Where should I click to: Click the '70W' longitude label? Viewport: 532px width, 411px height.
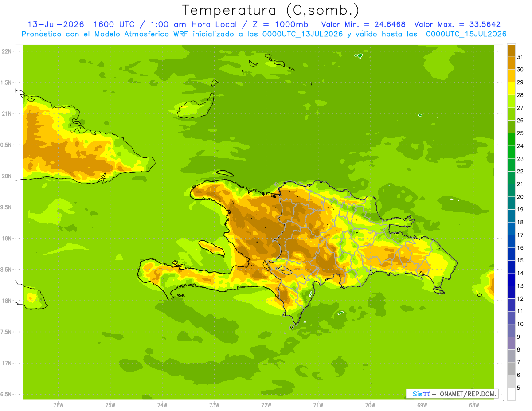point(370,405)
